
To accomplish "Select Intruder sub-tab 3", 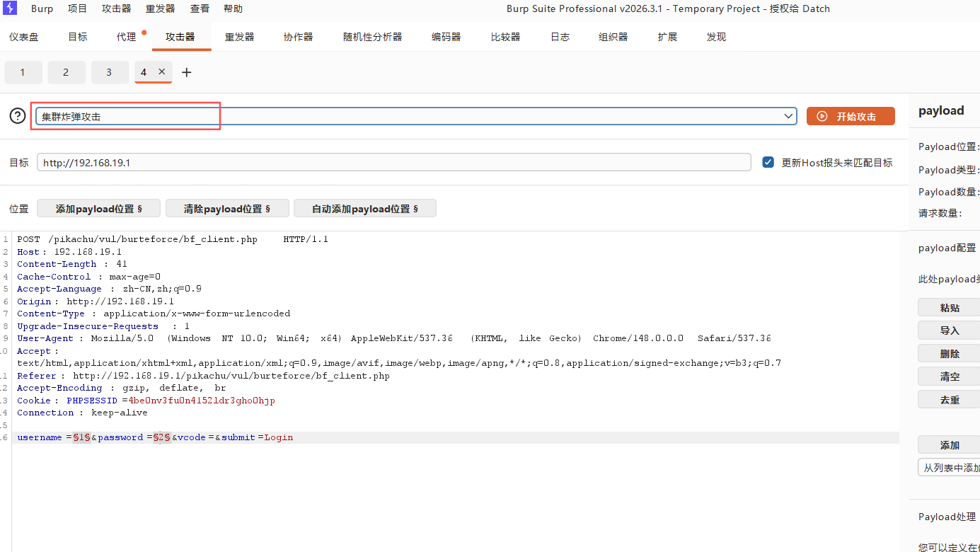I will pyautogui.click(x=109, y=72).
